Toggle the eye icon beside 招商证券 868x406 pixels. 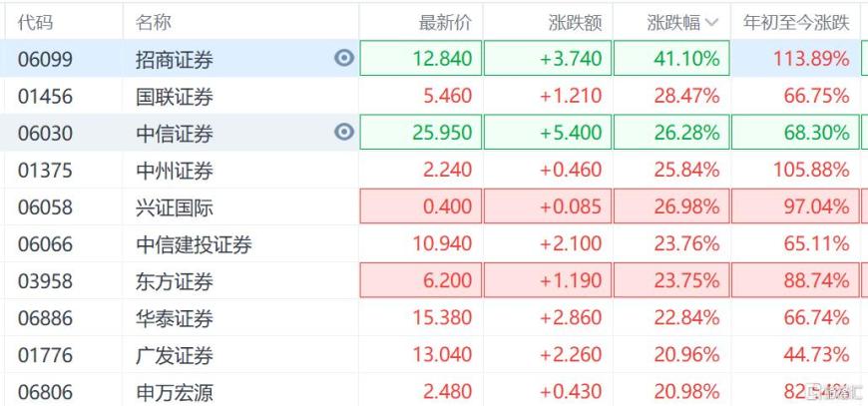pos(344,59)
